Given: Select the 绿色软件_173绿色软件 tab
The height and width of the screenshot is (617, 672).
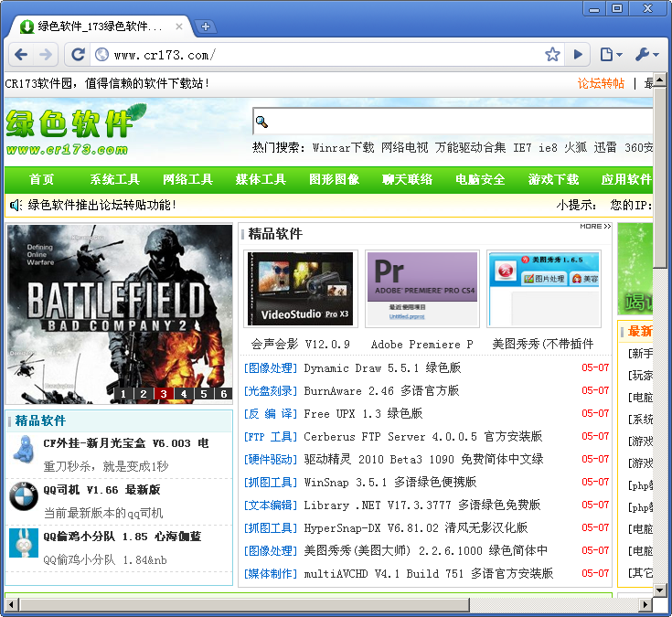Looking at the screenshot, I should click(100, 27).
